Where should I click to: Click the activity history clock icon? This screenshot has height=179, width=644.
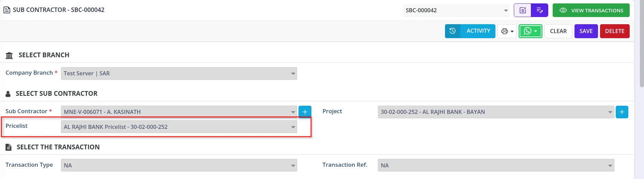point(453,31)
